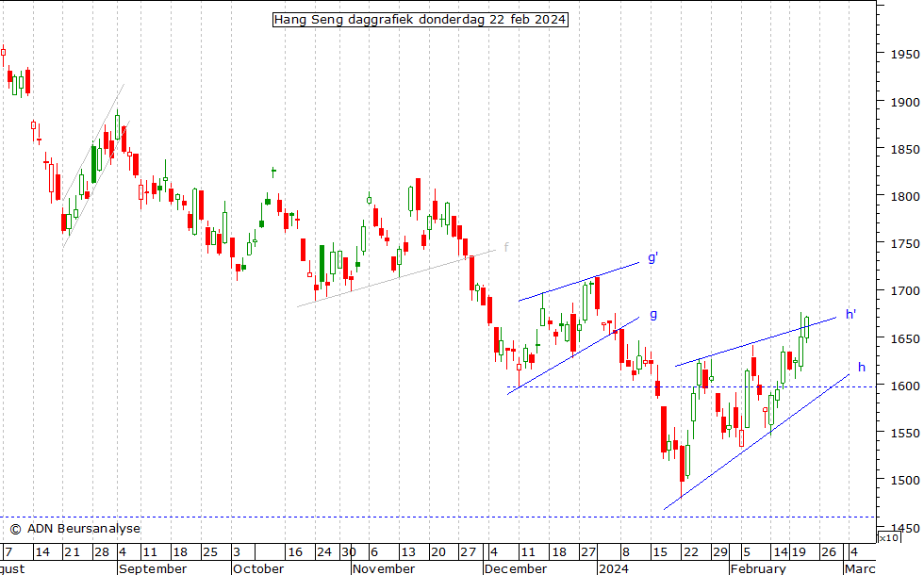Select the lower channel label "g"
This screenshot has width=924, height=575.
point(652,315)
